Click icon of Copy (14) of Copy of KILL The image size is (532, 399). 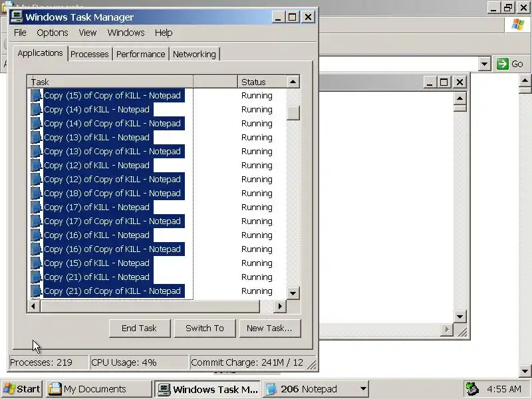pos(36,124)
